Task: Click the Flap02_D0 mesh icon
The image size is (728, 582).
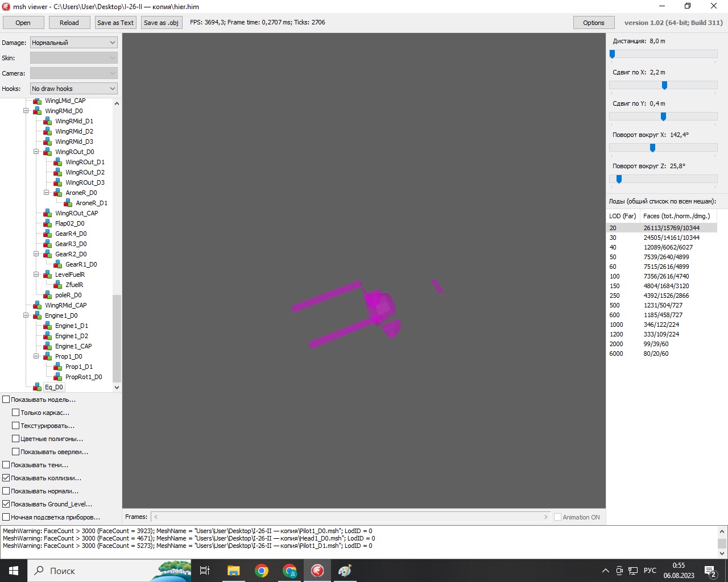Action: [x=48, y=223]
